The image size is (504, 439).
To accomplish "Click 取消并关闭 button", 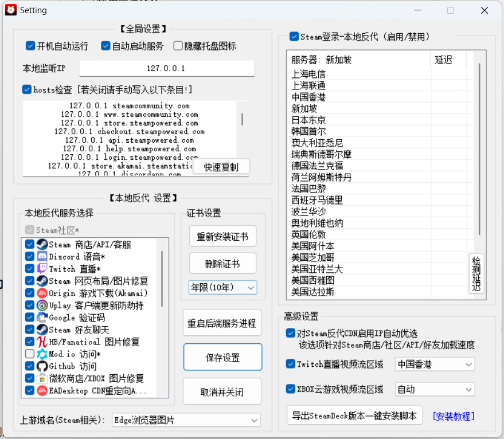I will tap(222, 392).
